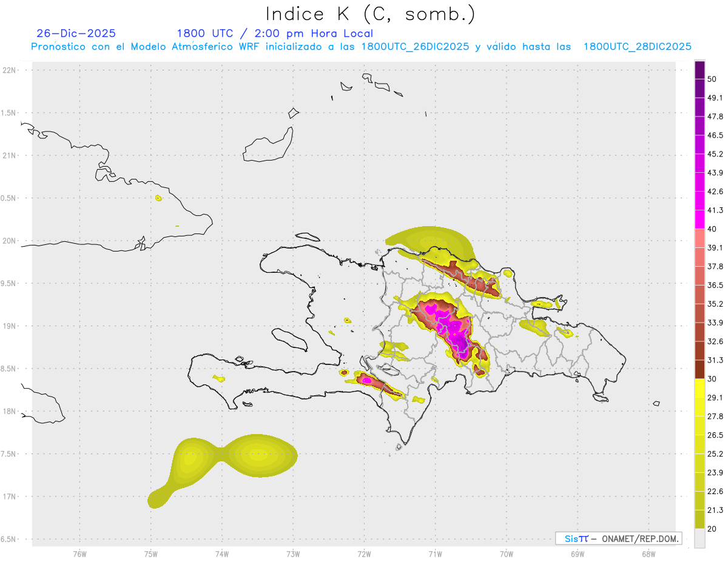Click the colorbar value '45.2'

tap(715, 154)
